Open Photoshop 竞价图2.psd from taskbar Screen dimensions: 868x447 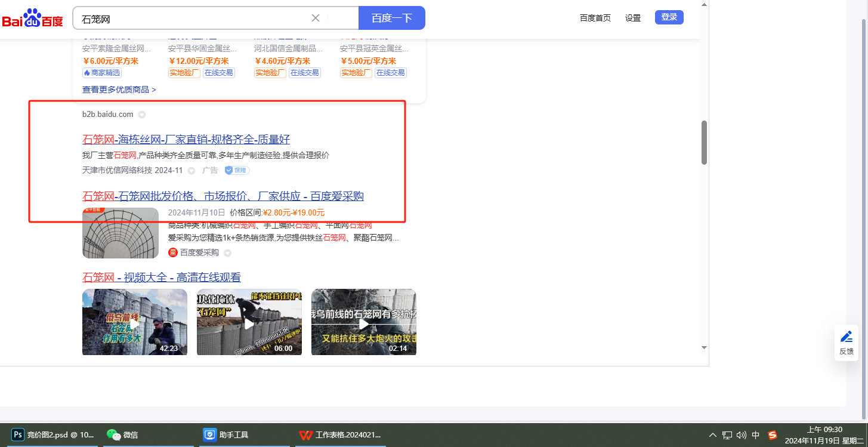coord(54,435)
